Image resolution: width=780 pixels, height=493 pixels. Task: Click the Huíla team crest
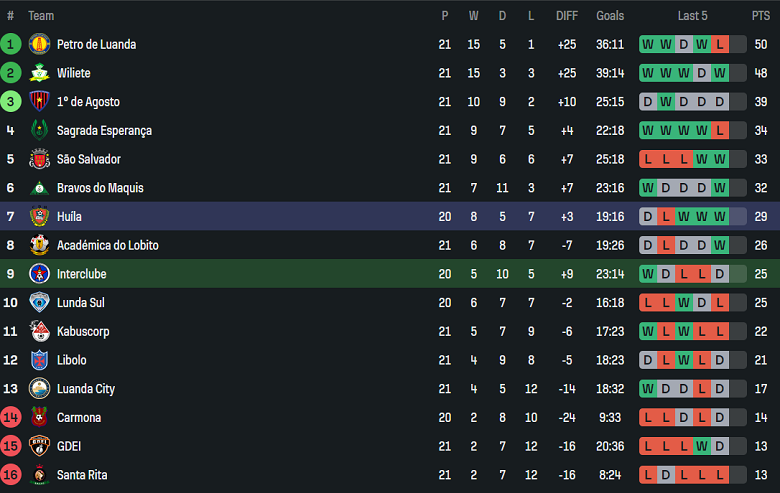click(x=39, y=216)
